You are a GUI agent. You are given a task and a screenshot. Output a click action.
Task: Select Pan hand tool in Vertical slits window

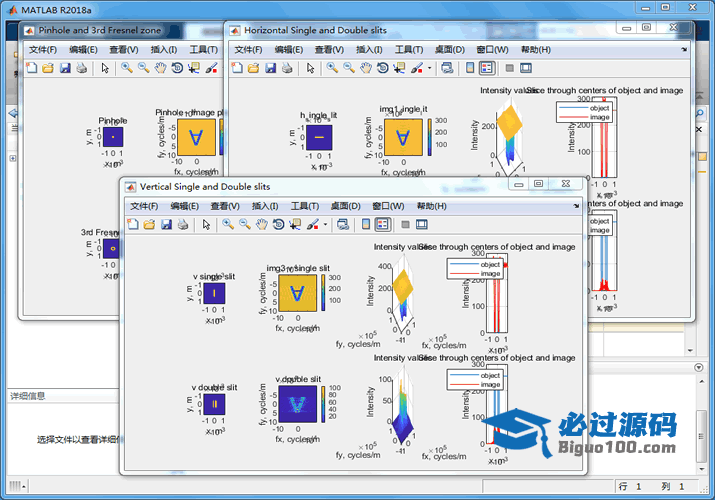tap(260, 224)
